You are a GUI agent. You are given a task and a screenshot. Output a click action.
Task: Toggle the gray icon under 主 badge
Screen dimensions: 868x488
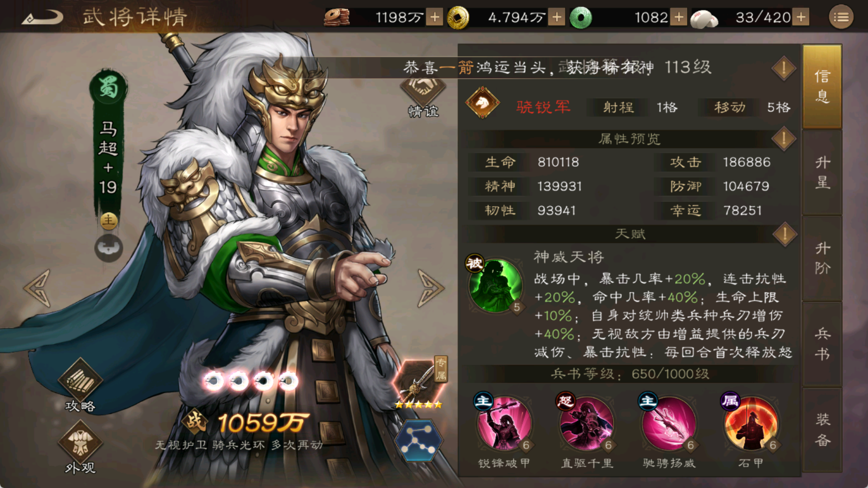click(x=109, y=248)
